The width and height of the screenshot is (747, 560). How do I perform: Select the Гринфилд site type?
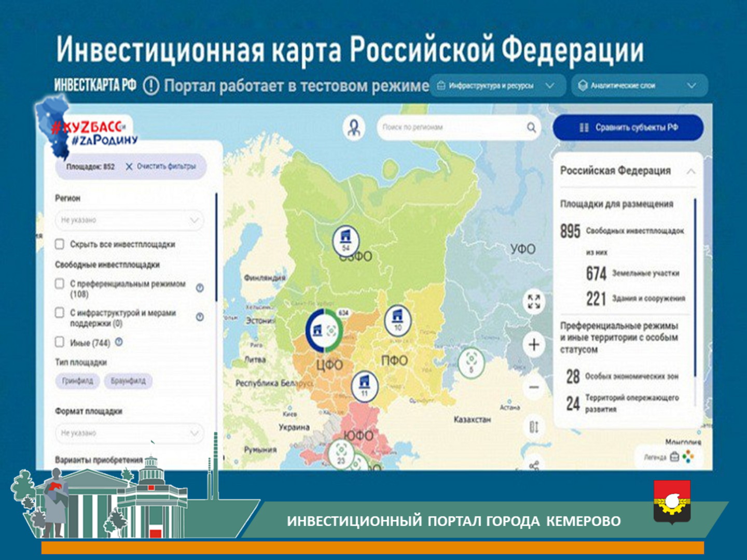coord(77,381)
